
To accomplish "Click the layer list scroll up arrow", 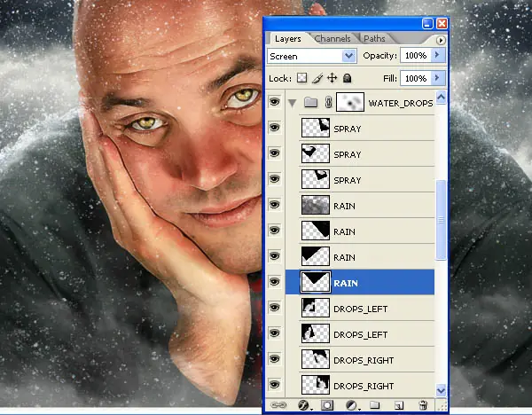I will 441,98.
